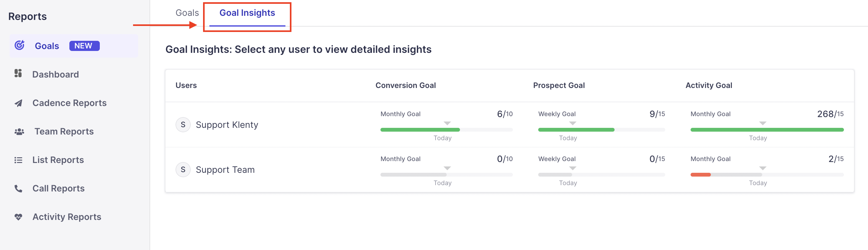Click the NEW badge beside Goals
This screenshot has width=868, height=250.
[x=84, y=46]
